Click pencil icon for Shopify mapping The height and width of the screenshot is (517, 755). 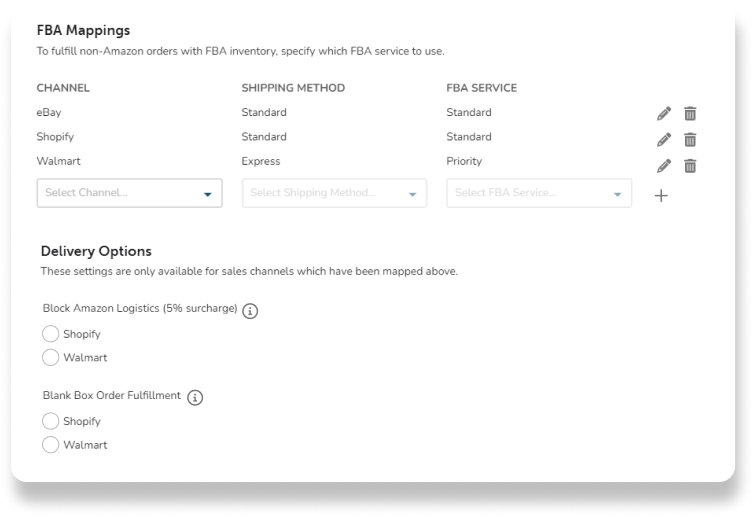pos(663,140)
